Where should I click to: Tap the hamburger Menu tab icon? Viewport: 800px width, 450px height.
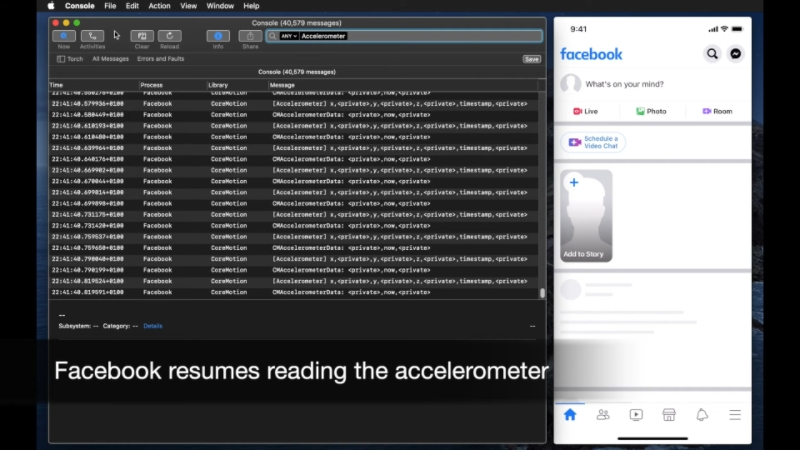[x=735, y=415]
